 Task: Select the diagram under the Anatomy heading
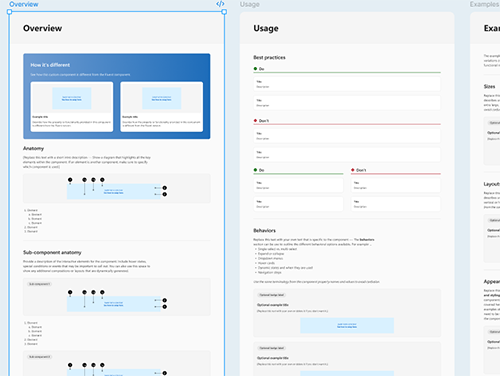[x=117, y=188]
